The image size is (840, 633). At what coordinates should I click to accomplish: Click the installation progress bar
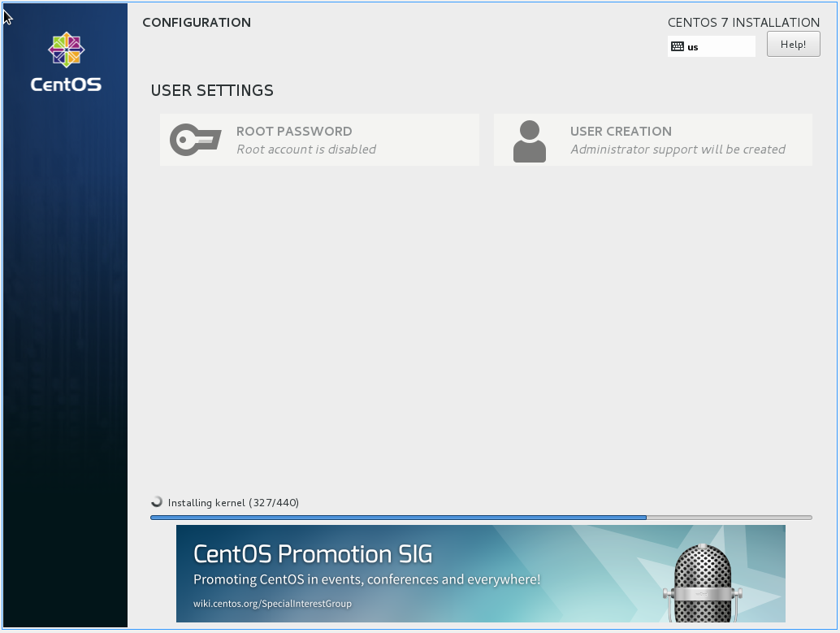[481, 517]
